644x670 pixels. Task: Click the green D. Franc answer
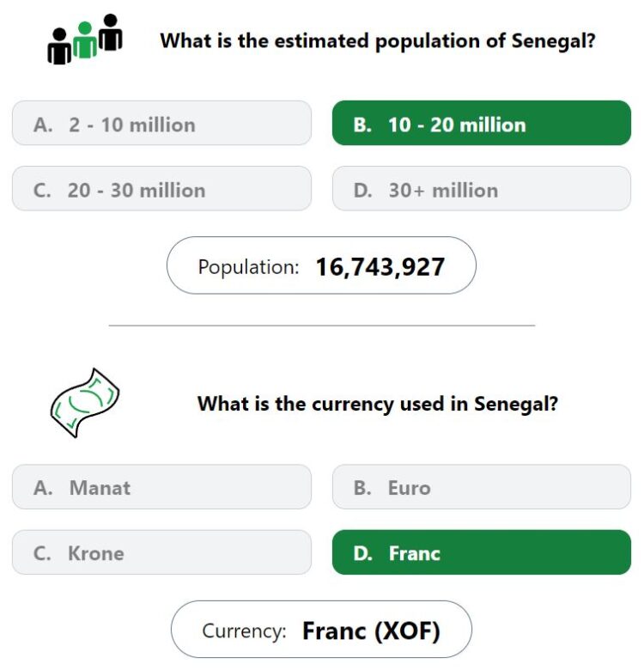pyautogui.click(x=481, y=552)
